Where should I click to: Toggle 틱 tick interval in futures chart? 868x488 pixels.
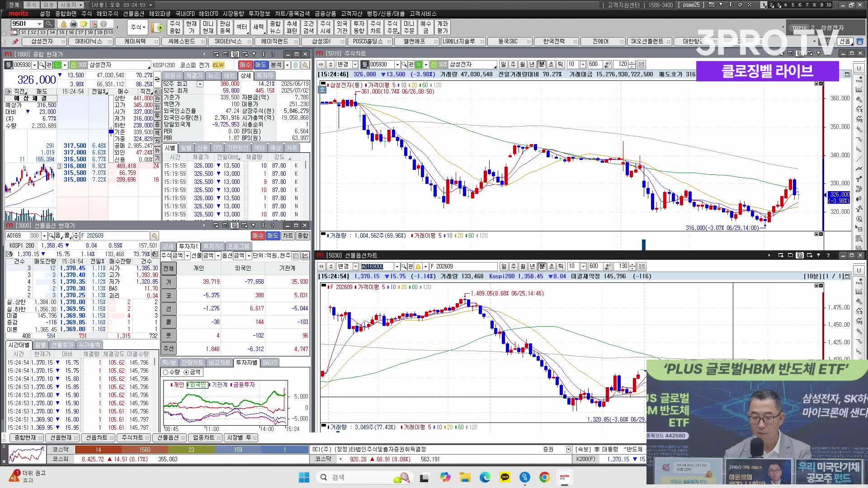561,267
